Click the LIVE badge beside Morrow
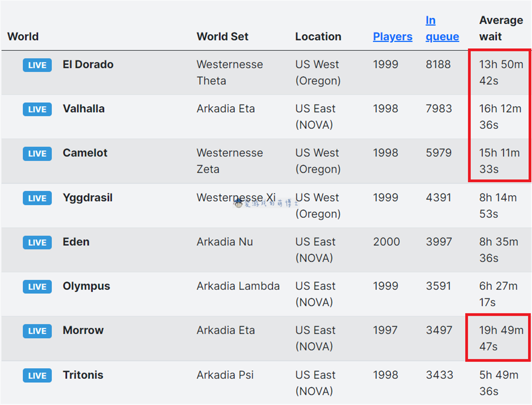 (x=37, y=331)
